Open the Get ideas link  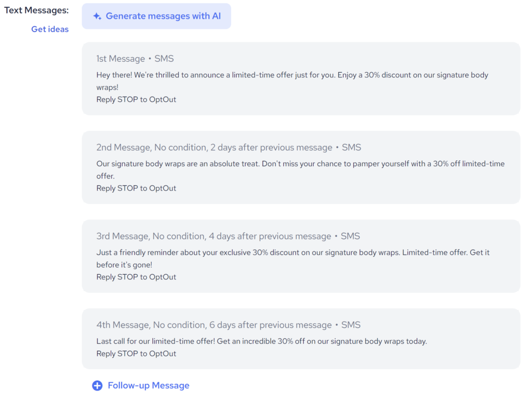click(x=50, y=29)
